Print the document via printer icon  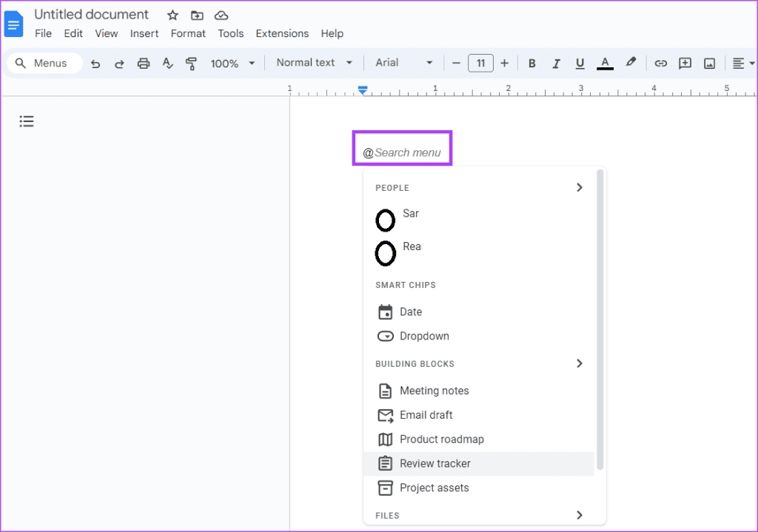pyautogui.click(x=143, y=64)
